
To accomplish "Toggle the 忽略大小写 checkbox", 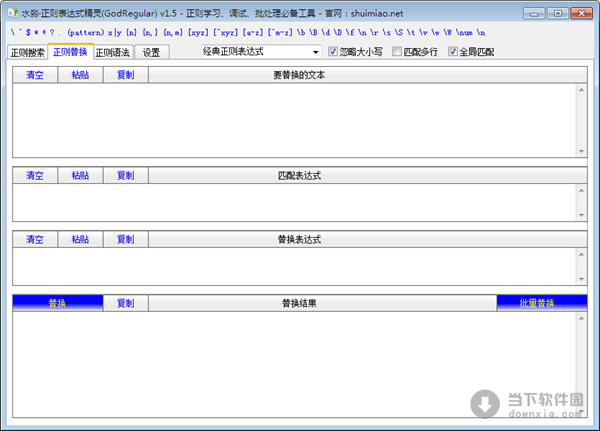I will pyautogui.click(x=333, y=52).
